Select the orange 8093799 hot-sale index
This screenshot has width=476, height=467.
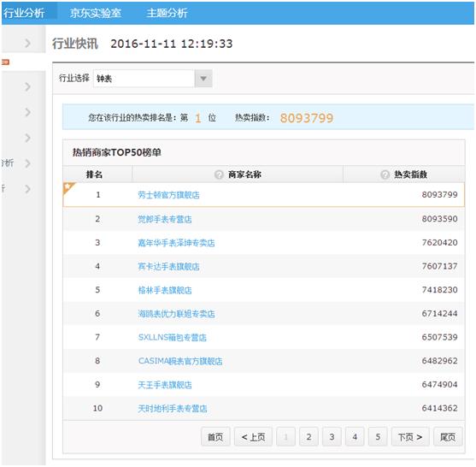pos(307,118)
